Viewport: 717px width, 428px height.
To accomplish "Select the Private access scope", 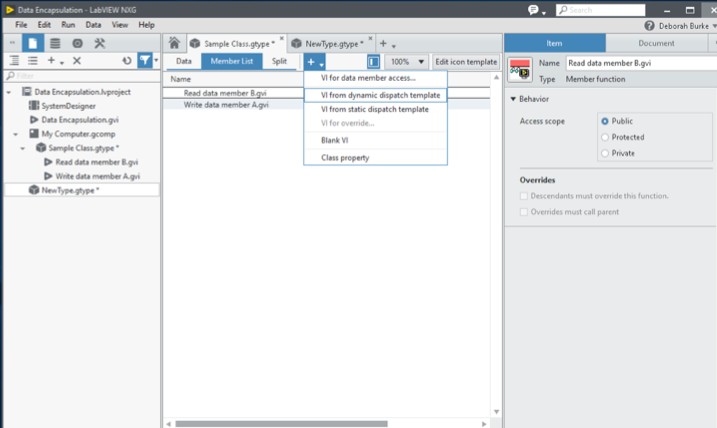I will [x=605, y=153].
